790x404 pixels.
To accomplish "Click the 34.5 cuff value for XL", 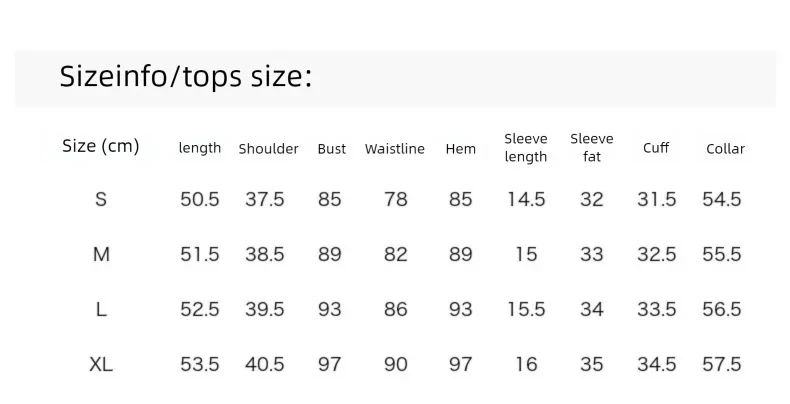I will (x=656, y=364).
